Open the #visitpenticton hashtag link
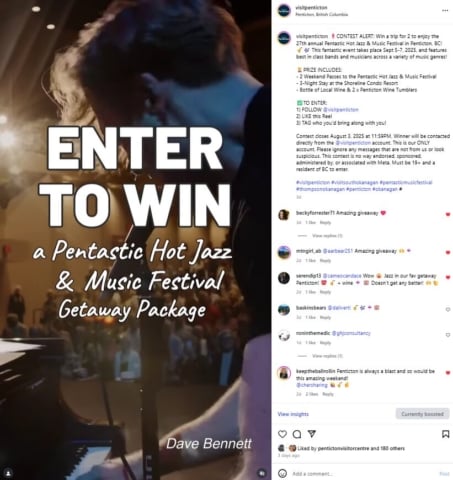The height and width of the screenshot is (480, 453). [x=313, y=182]
